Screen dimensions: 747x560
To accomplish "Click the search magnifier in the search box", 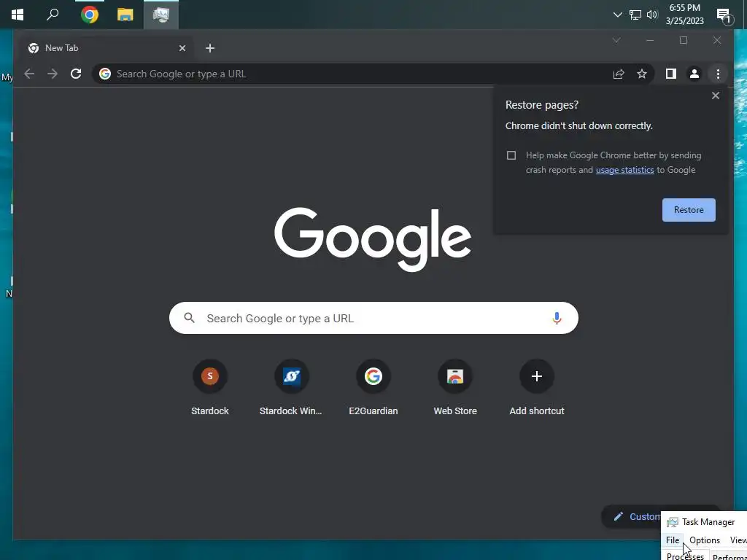I will point(189,318).
